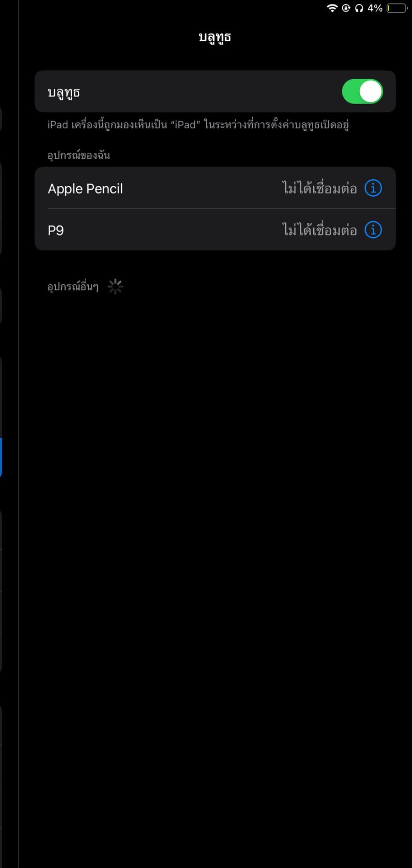
Task: Tap ไม่ได้เชื่อมต่อ status next to P9
Action: [319, 230]
